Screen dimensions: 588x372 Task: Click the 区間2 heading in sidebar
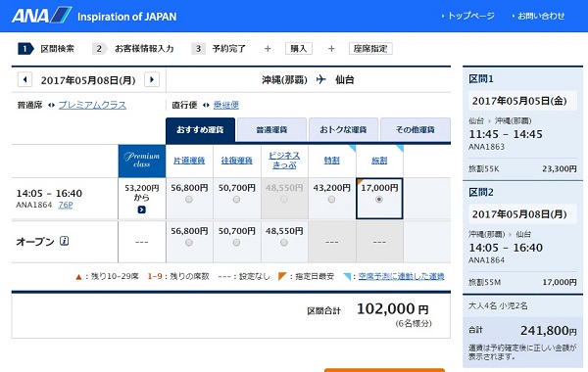click(481, 193)
